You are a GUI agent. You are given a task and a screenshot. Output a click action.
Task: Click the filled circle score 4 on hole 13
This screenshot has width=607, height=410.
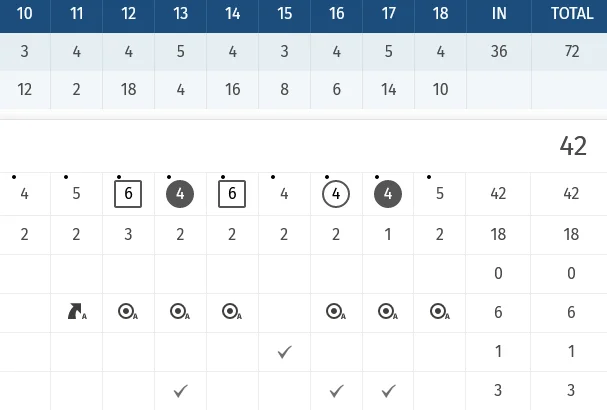(180, 194)
